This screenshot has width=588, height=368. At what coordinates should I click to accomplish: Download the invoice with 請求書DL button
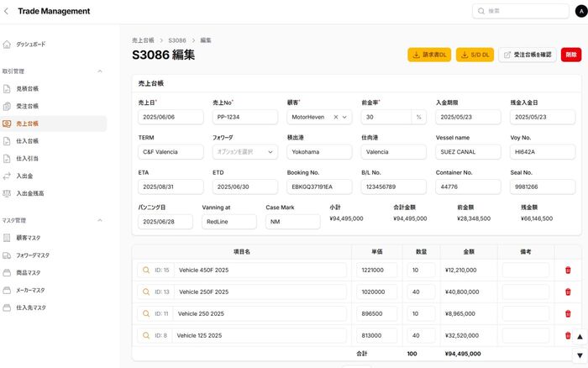429,55
